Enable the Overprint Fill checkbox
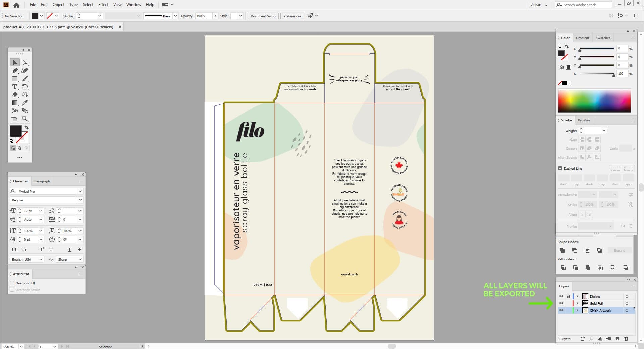 [x=12, y=283]
